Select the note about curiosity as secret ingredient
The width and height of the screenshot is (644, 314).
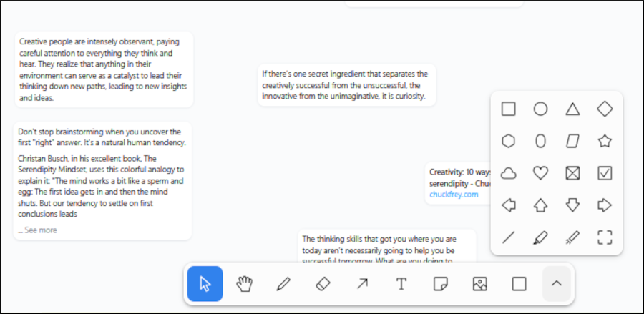[x=346, y=85]
